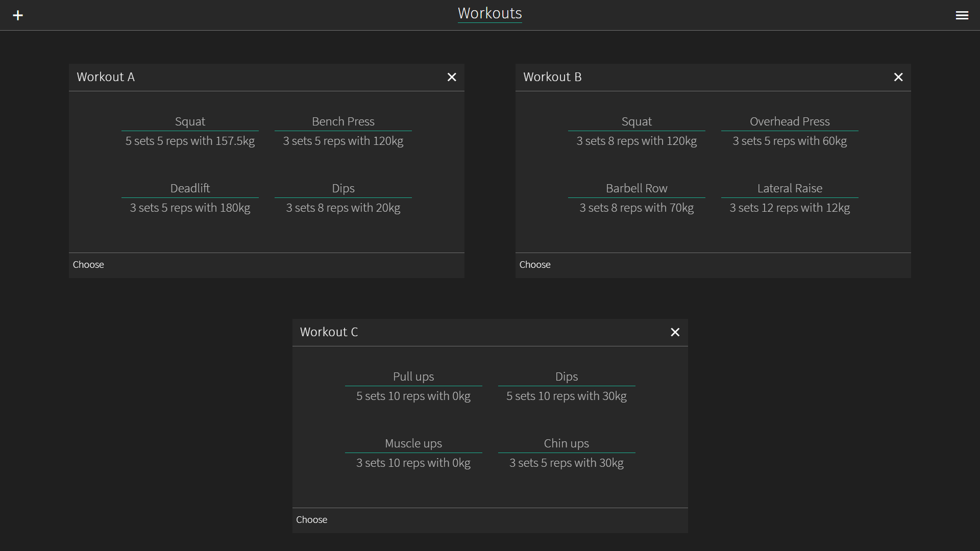Click Squat 5 sets 157.5kg details
The width and height of the screenshot is (980, 551).
[190, 141]
